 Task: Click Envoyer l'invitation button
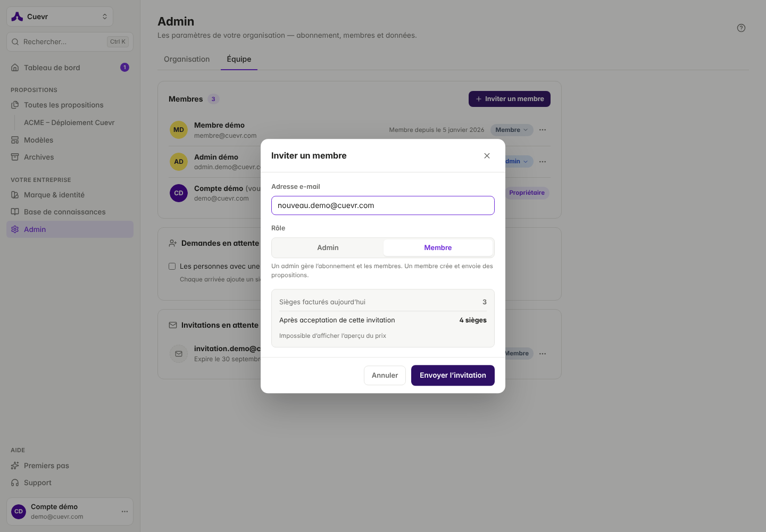[x=453, y=376]
